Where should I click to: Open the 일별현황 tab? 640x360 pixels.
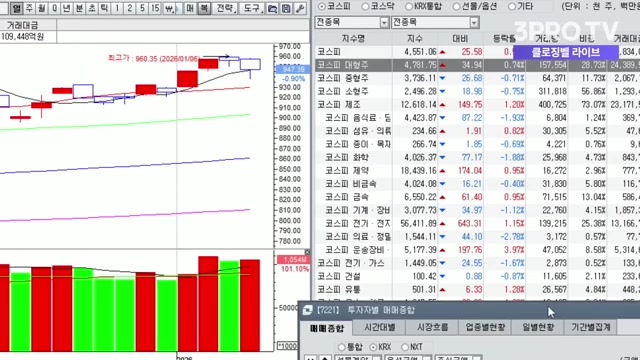point(538,327)
